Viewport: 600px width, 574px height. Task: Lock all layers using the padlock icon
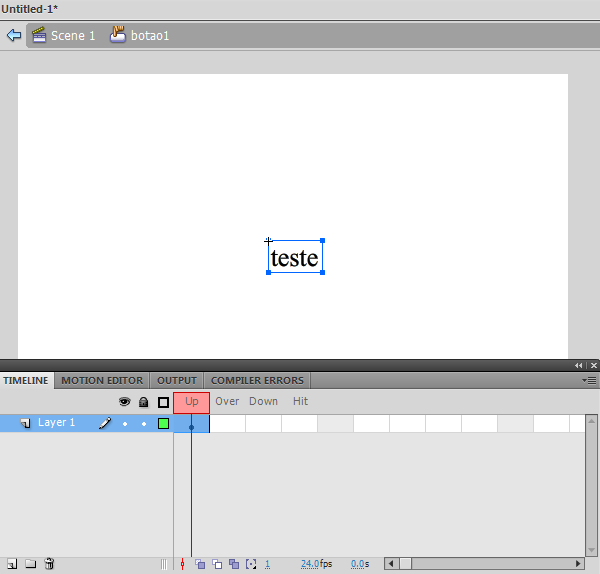143,402
